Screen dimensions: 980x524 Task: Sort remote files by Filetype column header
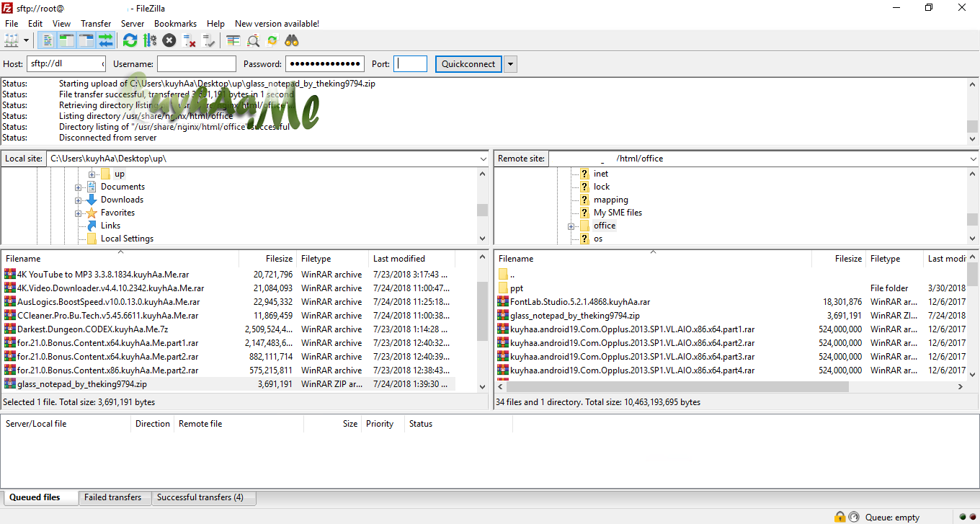894,259
